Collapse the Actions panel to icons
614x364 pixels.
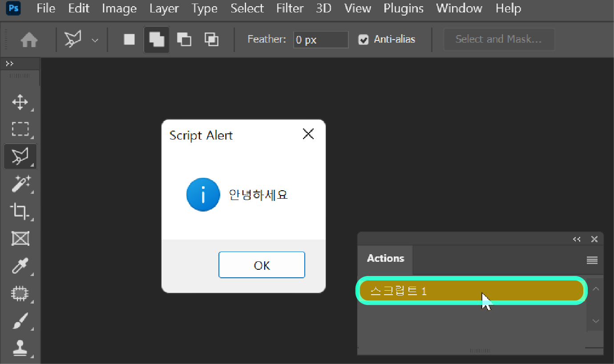[x=577, y=239]
